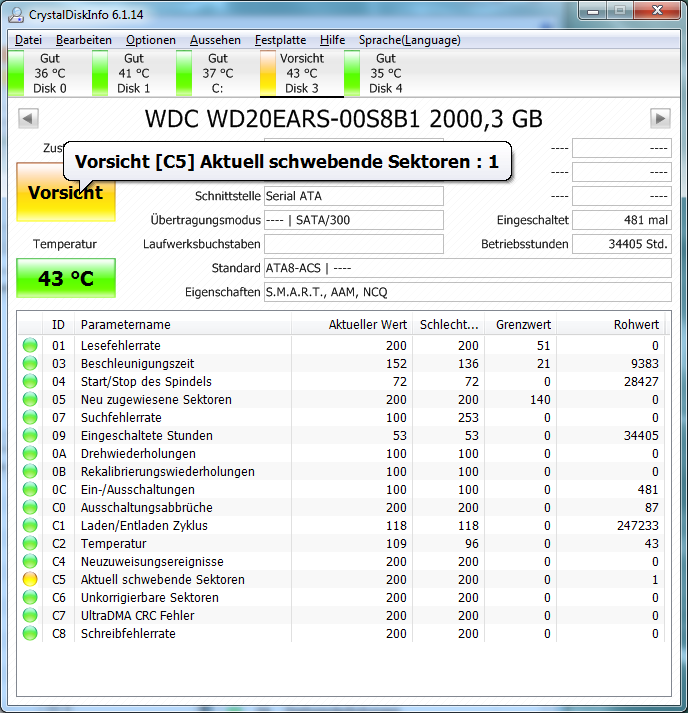
Task: Select Disk 0 at 36 °C
Action: pyautogui.click(x=50, y=73)
